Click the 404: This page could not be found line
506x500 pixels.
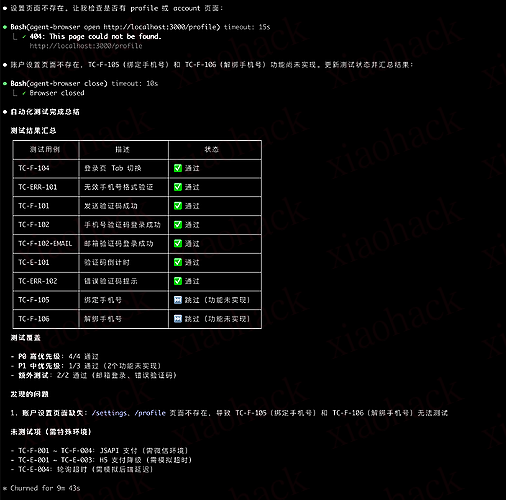pyautogui.click(x=95, y=36)
